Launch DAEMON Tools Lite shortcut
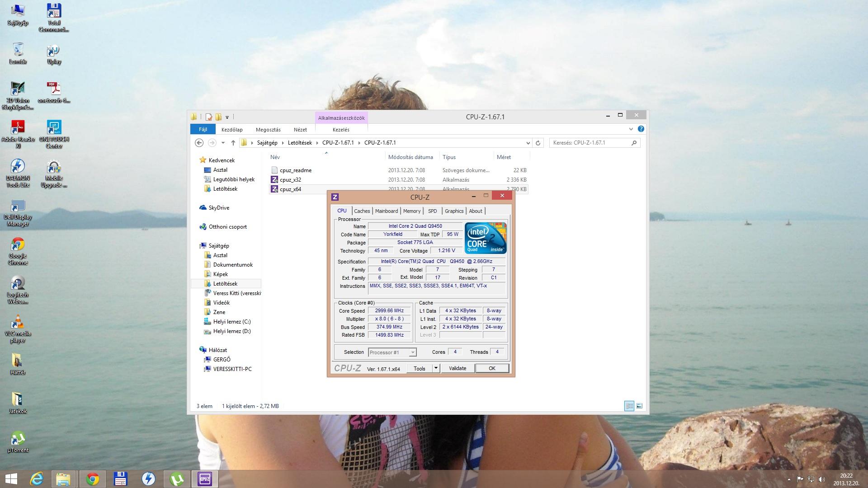868x488 pixels. [x=18, y=173]
